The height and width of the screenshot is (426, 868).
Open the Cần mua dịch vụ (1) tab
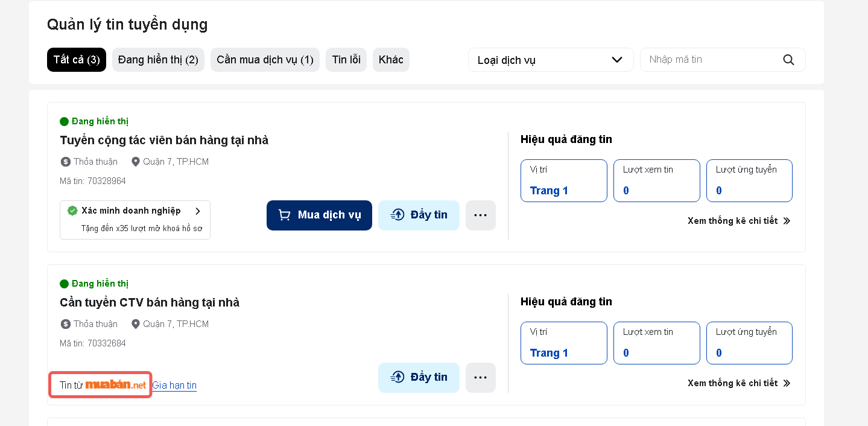[265, 60]
